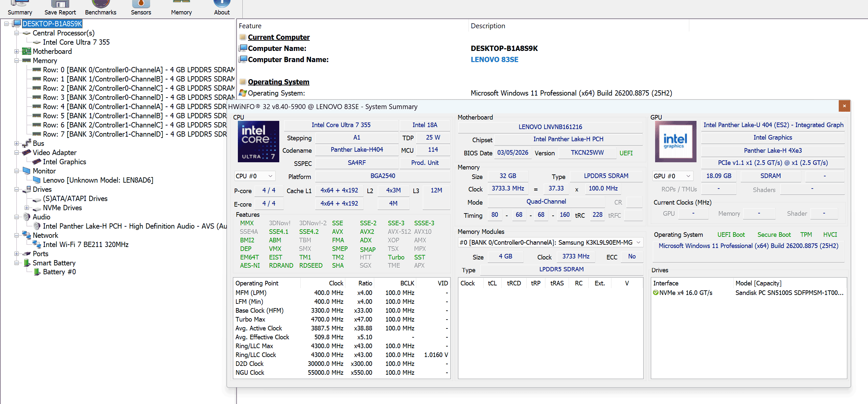
Task: Collapse the Memory tree node
Action: [x=16, y=61]
